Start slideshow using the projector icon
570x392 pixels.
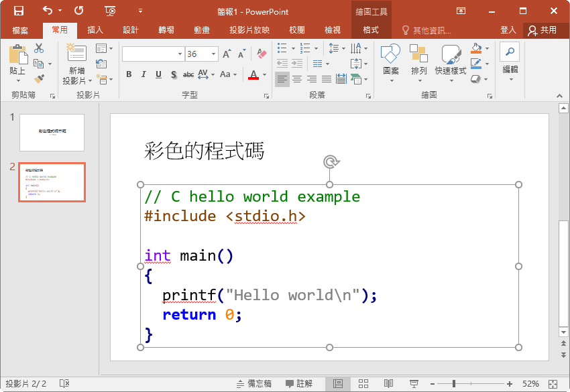point(110,11)
